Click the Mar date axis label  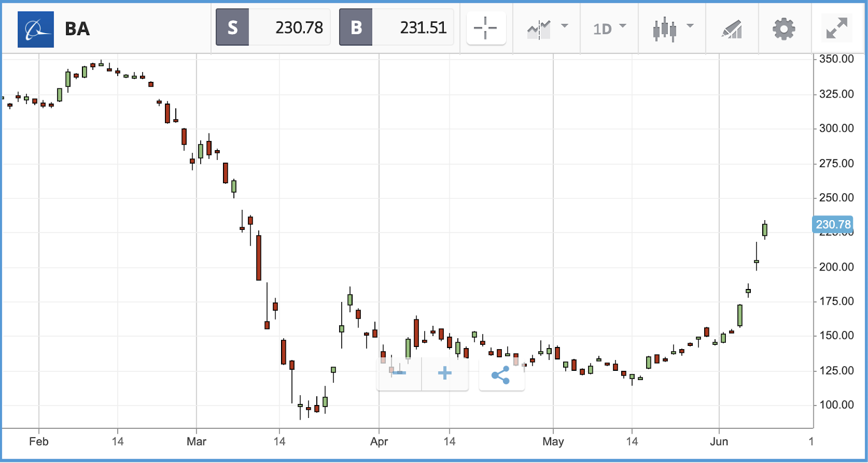click(x=196, y=441)
